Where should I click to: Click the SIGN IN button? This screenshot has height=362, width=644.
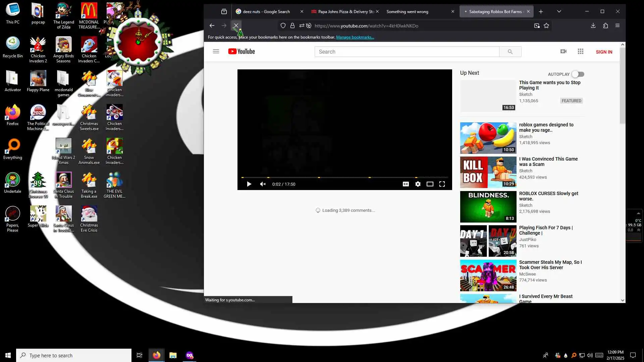click(604, 52)
